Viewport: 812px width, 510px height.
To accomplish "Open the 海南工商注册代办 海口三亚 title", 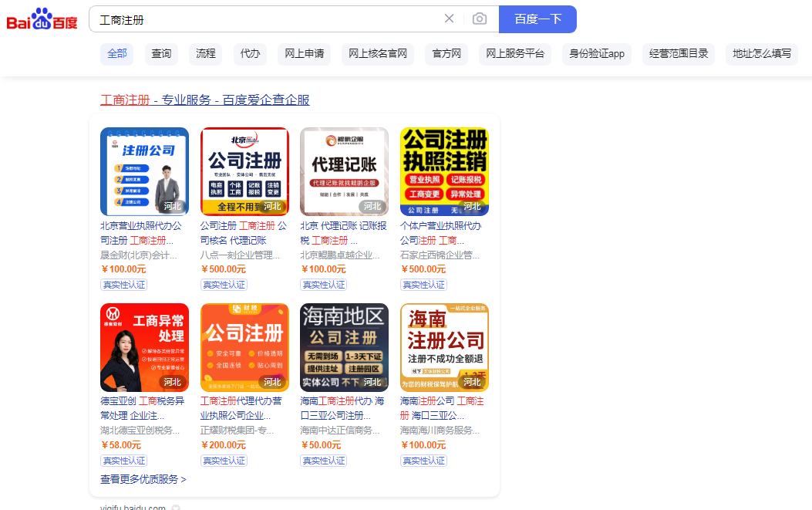I will (342, 408).
